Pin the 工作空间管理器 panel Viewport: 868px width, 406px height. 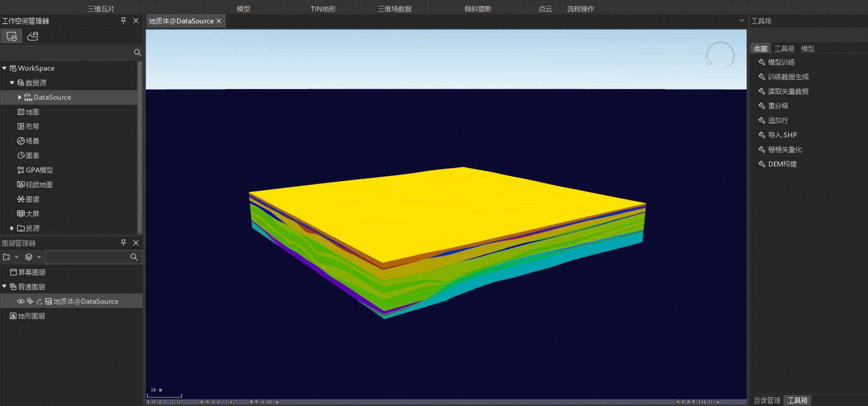pos(123,21)
